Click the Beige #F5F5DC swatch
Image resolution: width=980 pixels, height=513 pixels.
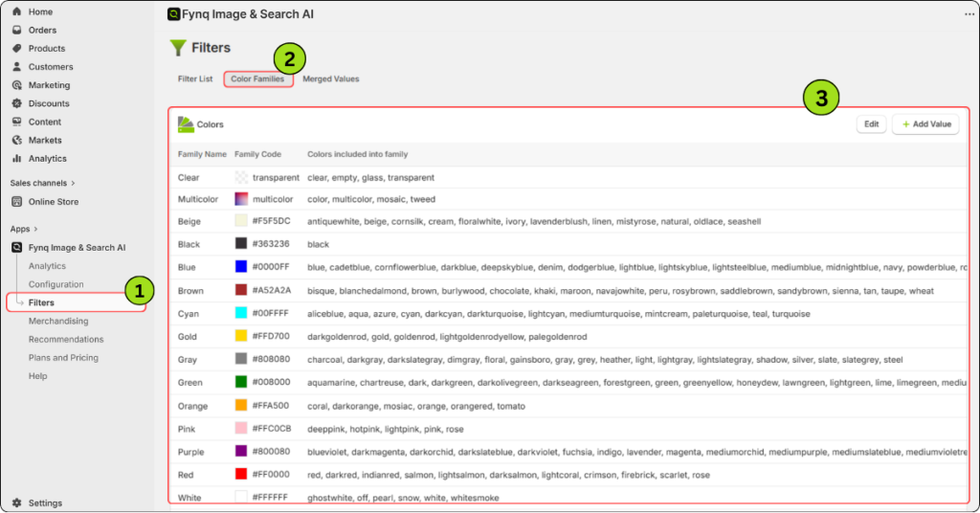pyautogui.click(x=241, y=220)
